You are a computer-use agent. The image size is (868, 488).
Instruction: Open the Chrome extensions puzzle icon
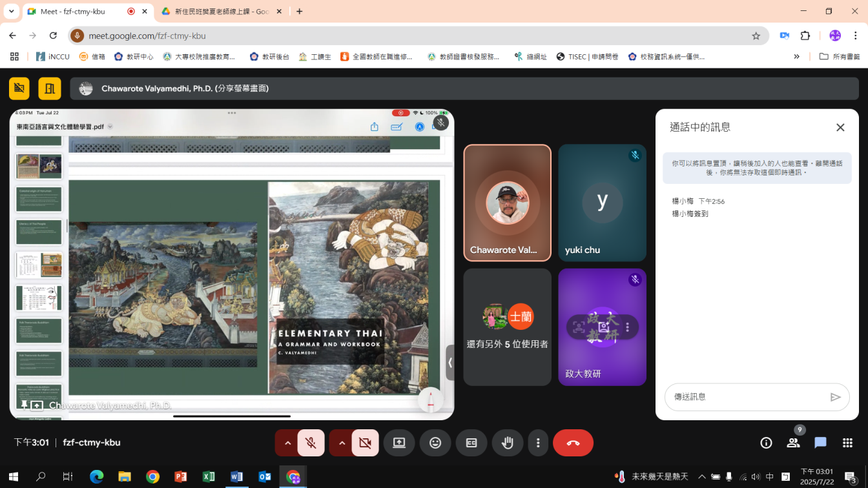tap(805, 36)
